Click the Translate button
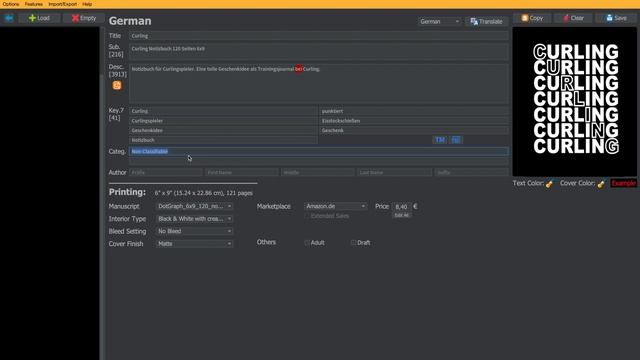 point(486,21)
